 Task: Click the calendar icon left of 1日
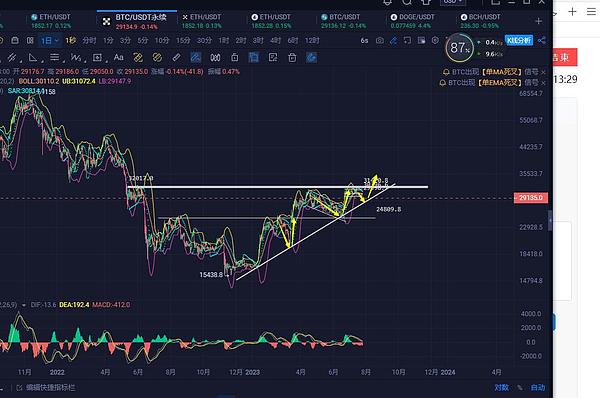[15, 41]
